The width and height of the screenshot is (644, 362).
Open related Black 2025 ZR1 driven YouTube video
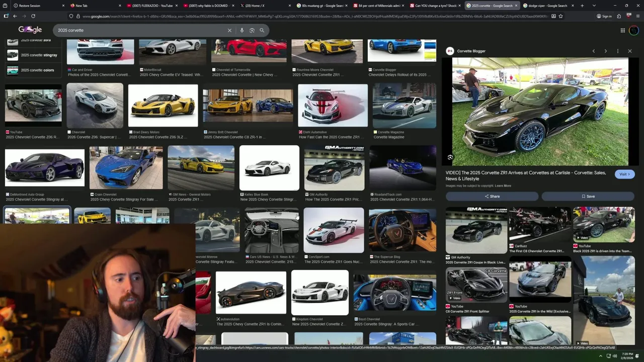604,224
